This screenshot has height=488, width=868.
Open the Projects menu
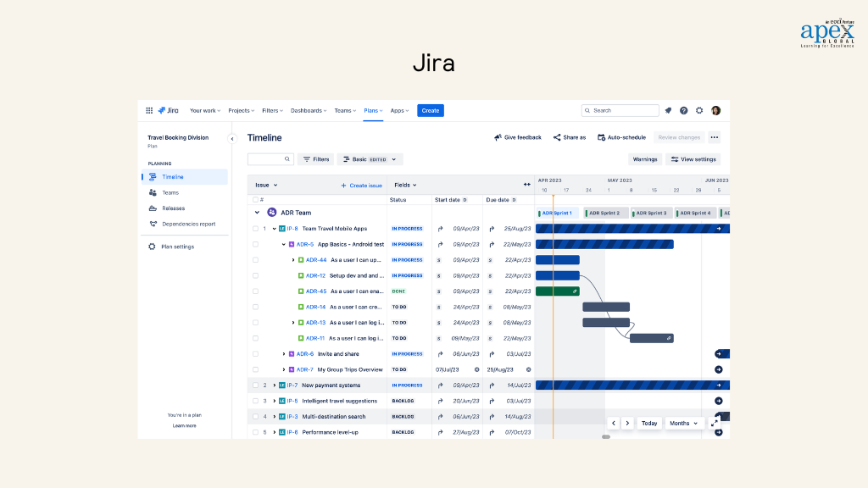click(241, 111)
